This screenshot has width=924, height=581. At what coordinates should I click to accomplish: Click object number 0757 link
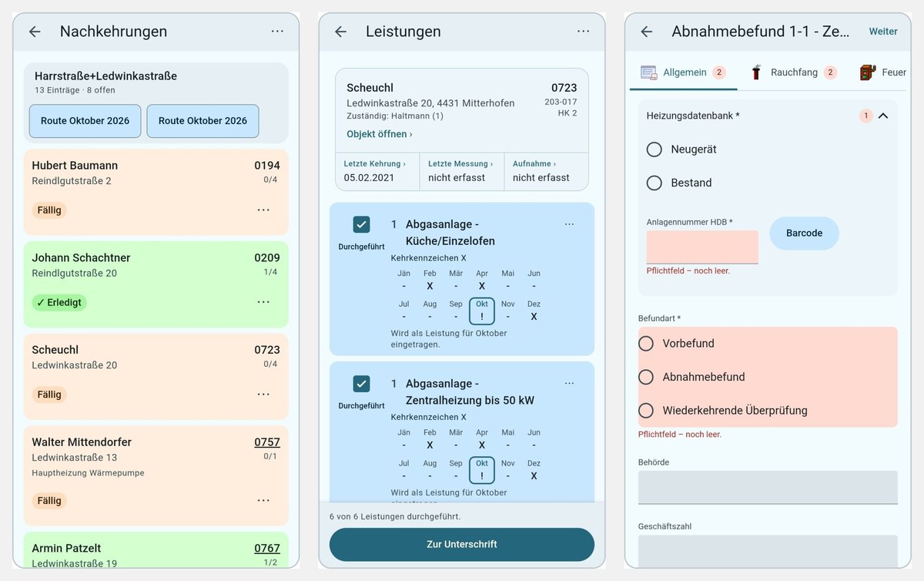coord(267,442)
